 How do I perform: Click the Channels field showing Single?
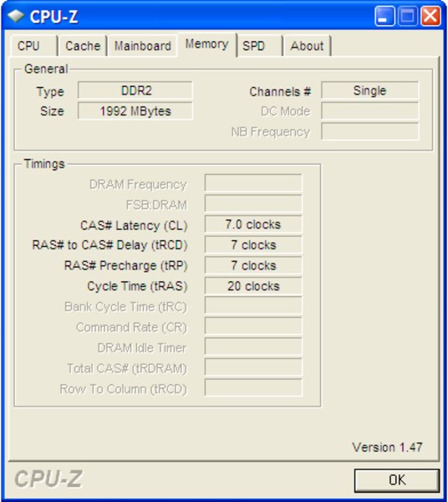click(x=370, y=90)
